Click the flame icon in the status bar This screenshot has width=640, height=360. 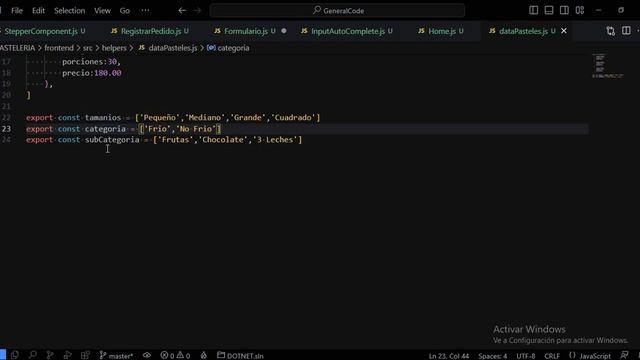[x=203, y=356]
